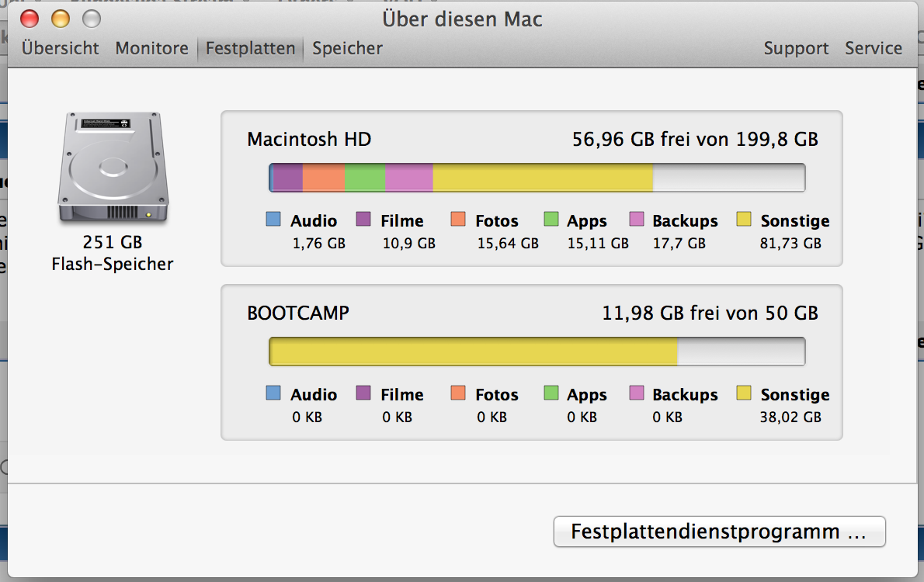The height and width of the screenshot is (582, 924).
Task: Click Macintosh HD Backups pink swatch
Action: click(637, 220)
